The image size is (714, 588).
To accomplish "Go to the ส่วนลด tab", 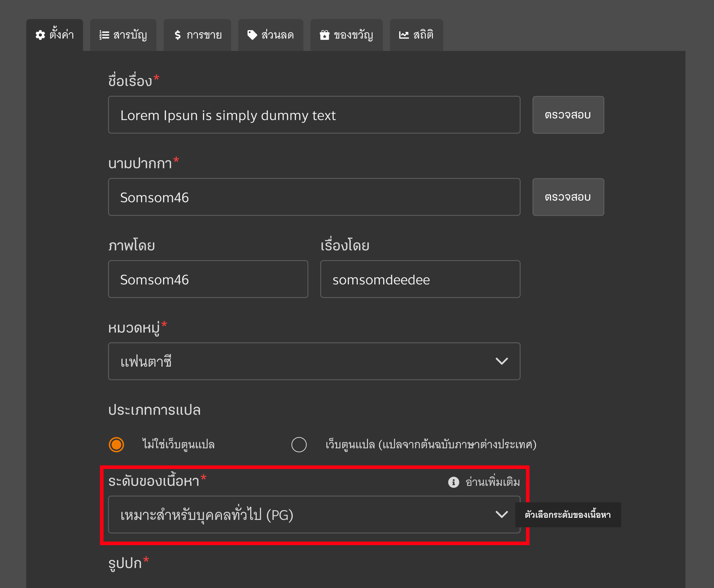I will point(271,35).
